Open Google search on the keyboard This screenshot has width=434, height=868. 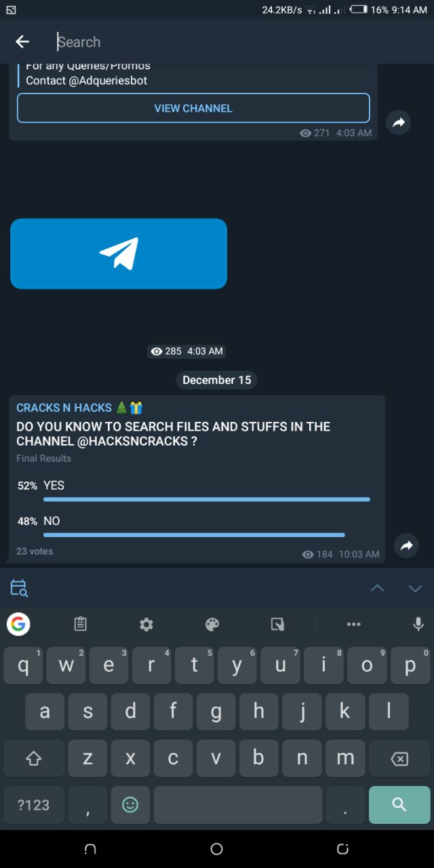(18, 624)
